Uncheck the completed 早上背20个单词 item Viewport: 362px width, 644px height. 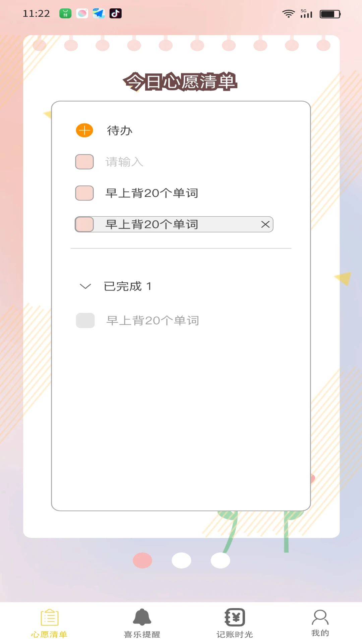[85, 320]
